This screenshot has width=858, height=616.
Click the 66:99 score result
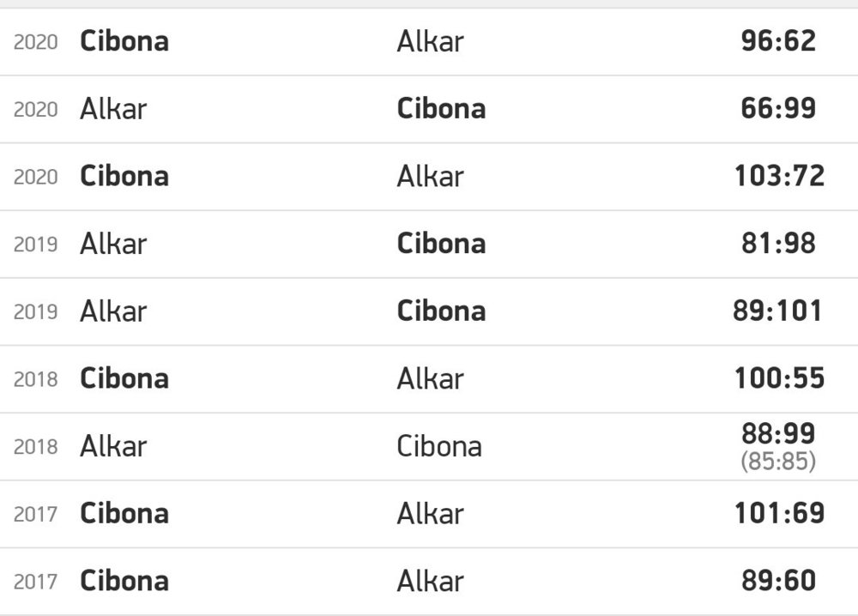tap(778, 109)
